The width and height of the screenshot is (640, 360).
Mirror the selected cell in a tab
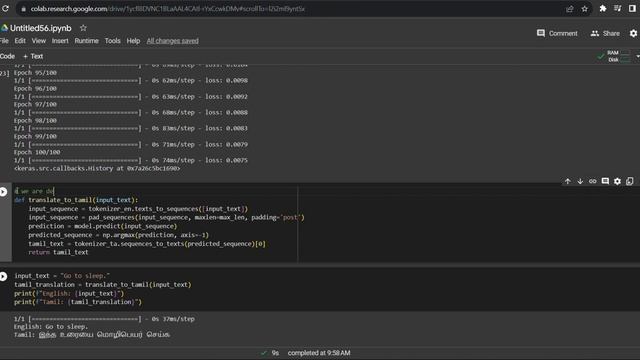click(x=630, y=181)
